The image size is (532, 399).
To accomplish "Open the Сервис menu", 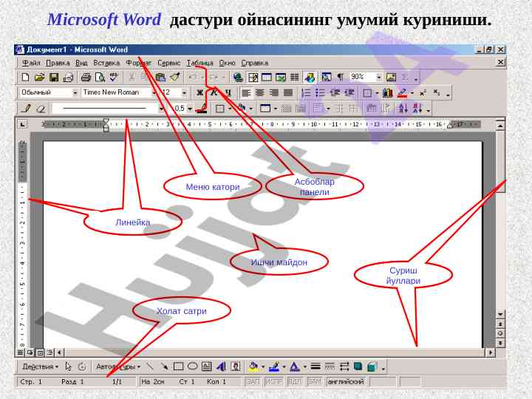I will click(x=169, y=63).
